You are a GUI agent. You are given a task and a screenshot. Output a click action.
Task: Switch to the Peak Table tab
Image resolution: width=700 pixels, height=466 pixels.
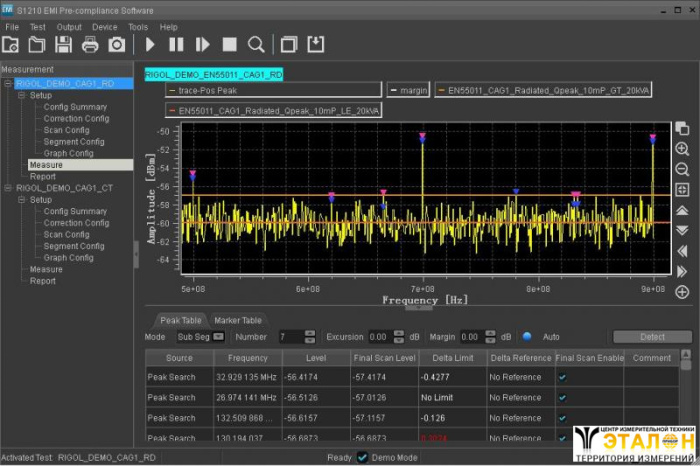(x=180, y=320)
